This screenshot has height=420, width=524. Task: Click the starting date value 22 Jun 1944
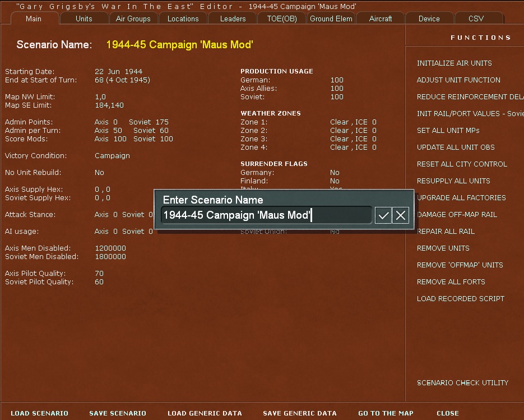[x=119, y=72]
